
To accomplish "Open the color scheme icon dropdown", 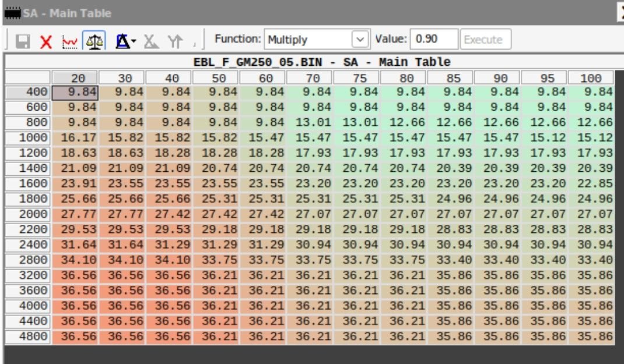I will [x=125, y=41].
